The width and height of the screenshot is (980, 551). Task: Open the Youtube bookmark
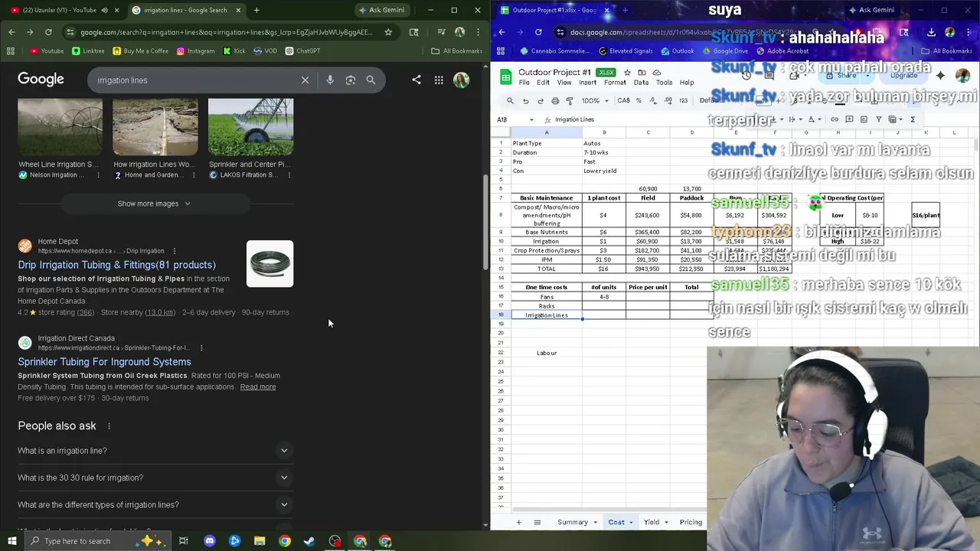pos(47,51)
